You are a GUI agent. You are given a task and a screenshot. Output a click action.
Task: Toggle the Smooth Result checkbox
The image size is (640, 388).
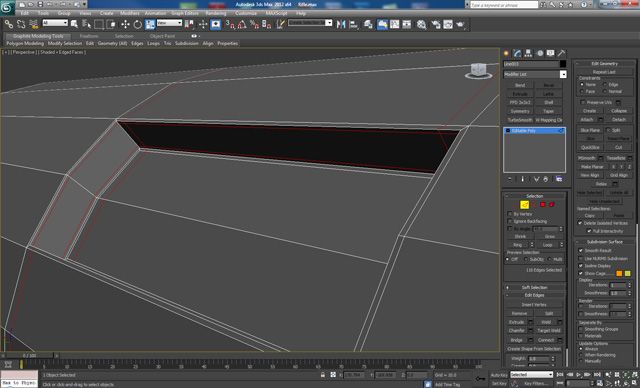click(581, 251)
